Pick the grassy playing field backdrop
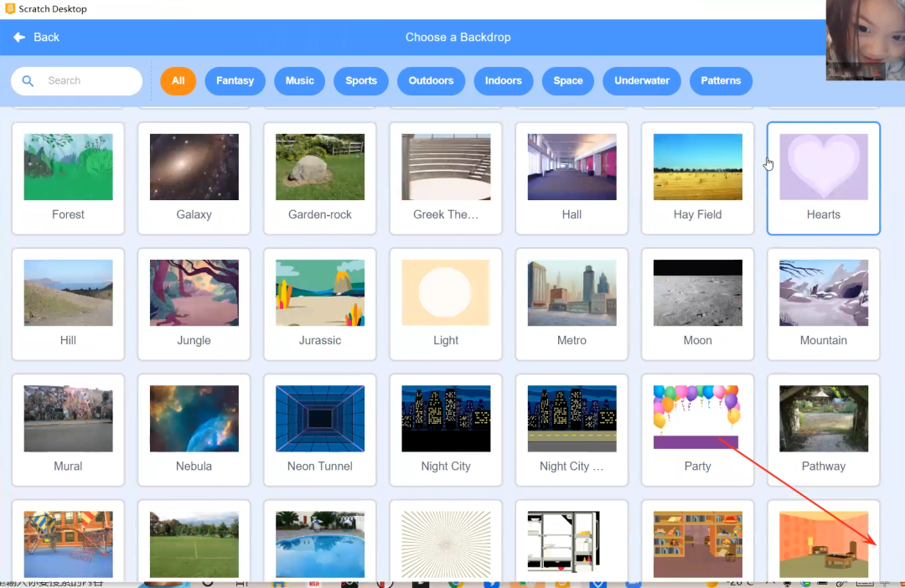905x588 pixels. (x=194, y=544)
